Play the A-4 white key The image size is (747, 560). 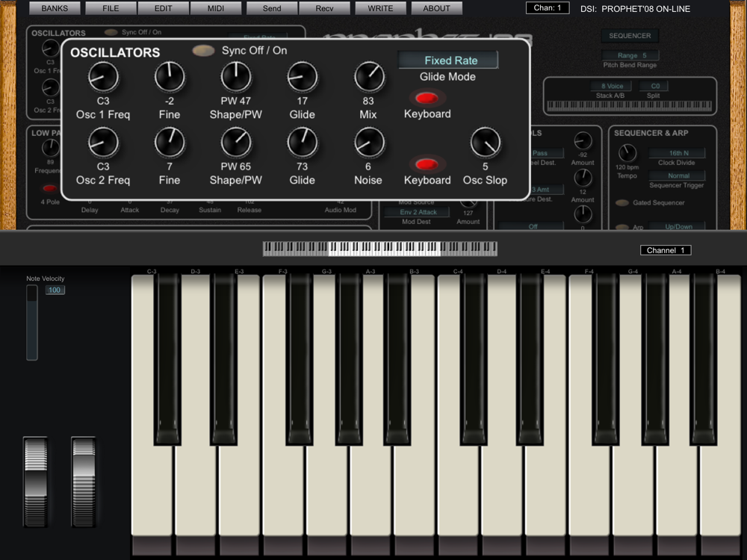[677, 491]
